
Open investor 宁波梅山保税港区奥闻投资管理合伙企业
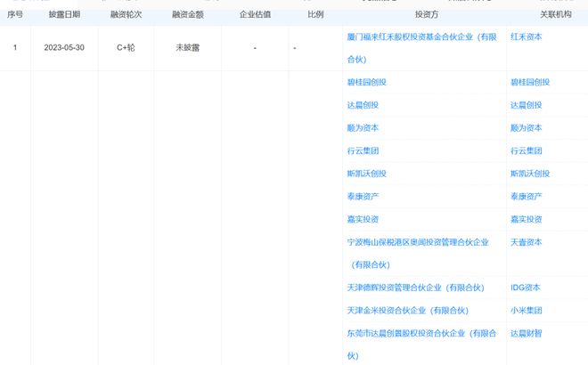(418, 254)
